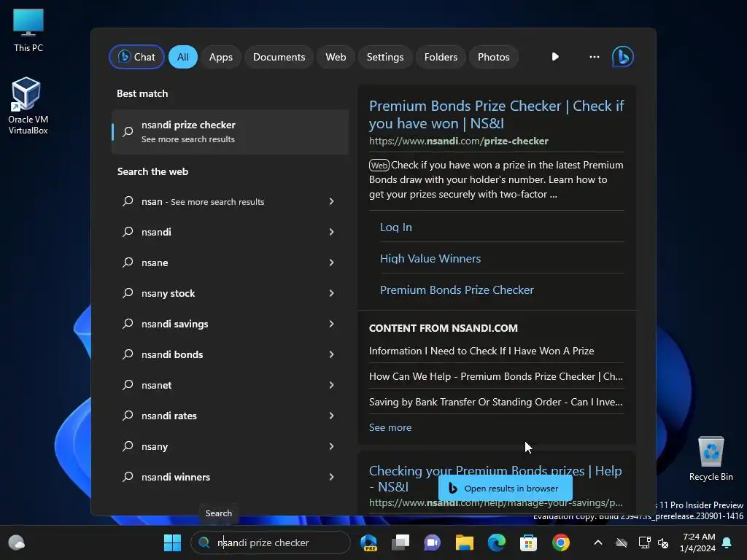Launch Edge PRE preview from taskbar
Viewport: 747px width, 560px height.
click(368, 542)
